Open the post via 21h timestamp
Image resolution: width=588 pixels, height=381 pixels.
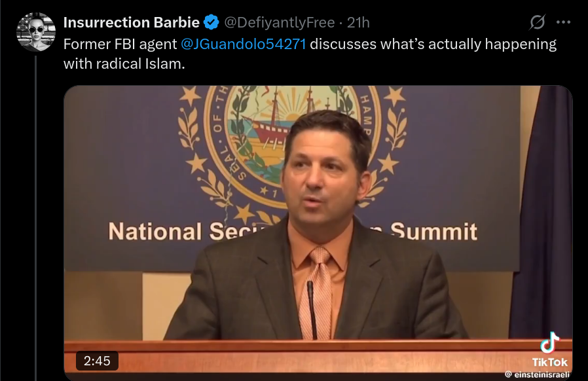[358, 22]
